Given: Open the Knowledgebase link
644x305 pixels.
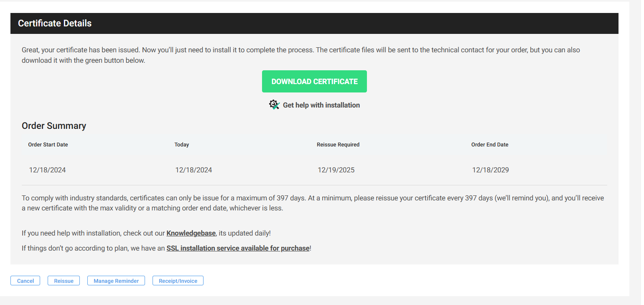Looking at the screenshot, I should tap(191, 233).
